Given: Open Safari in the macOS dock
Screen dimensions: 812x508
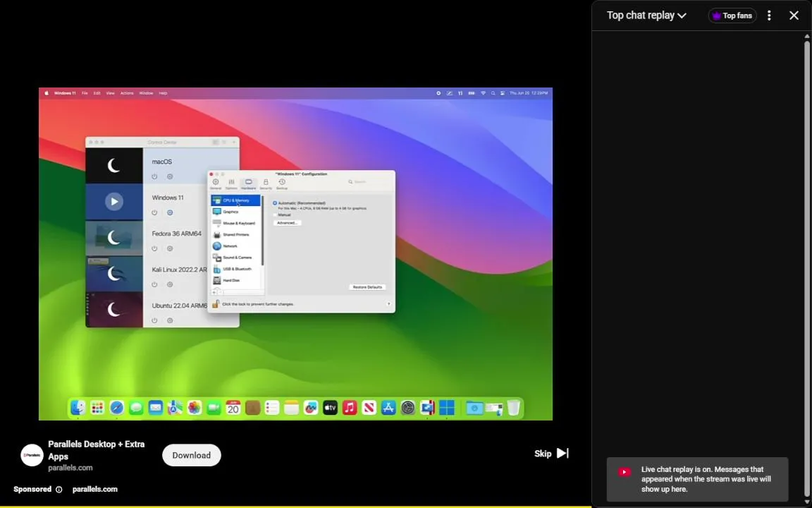Looking at the screenshot, I should pos(116,408).
